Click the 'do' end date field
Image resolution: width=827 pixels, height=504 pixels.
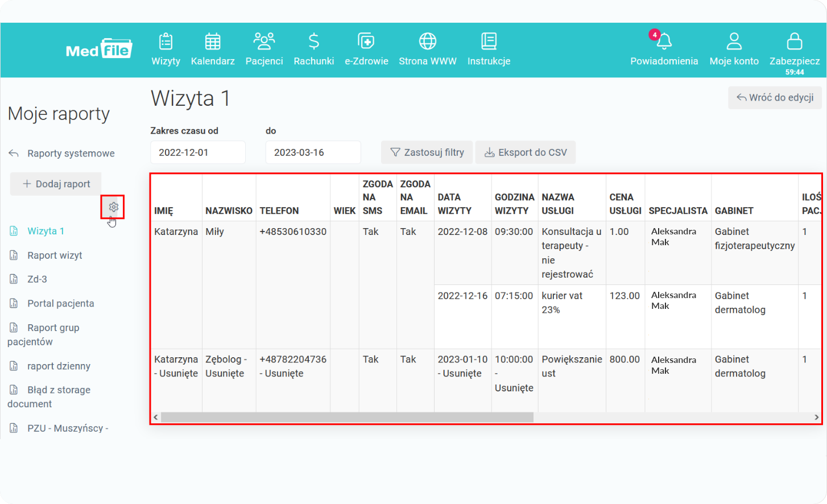[x=313, y=152]
